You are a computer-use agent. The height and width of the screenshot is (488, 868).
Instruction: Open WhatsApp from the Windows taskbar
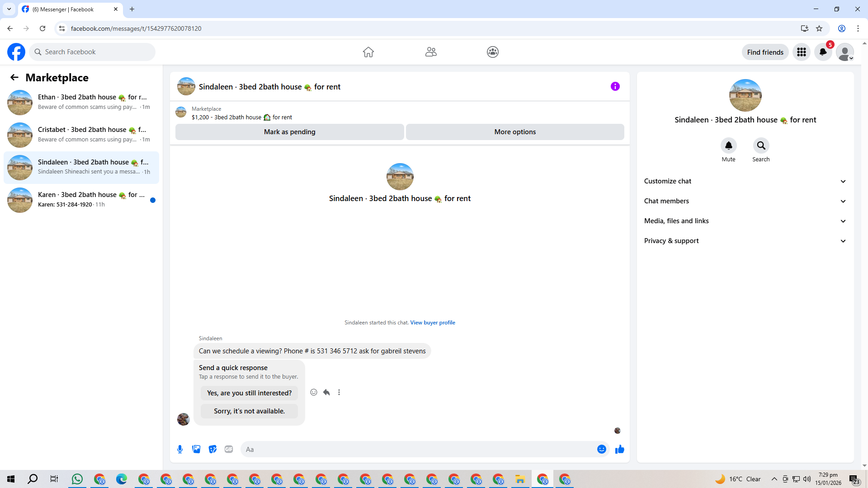coord(77,479)
